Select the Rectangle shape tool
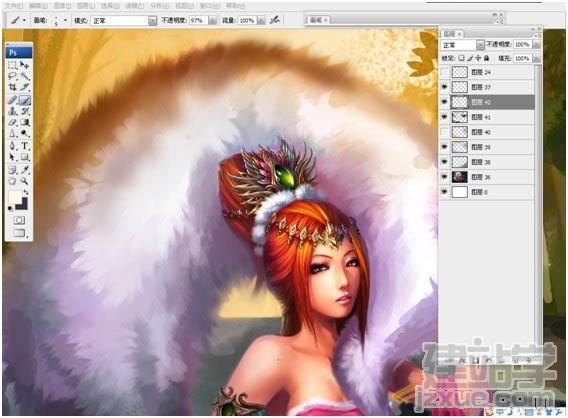Viewport: 568px width, 418px height. click(x=24, y=157)
